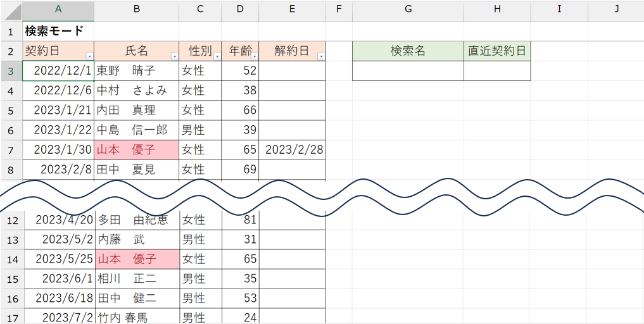Click the select-all corner triangle
This screenshot has width=644, height=324.
click(11, 11)
